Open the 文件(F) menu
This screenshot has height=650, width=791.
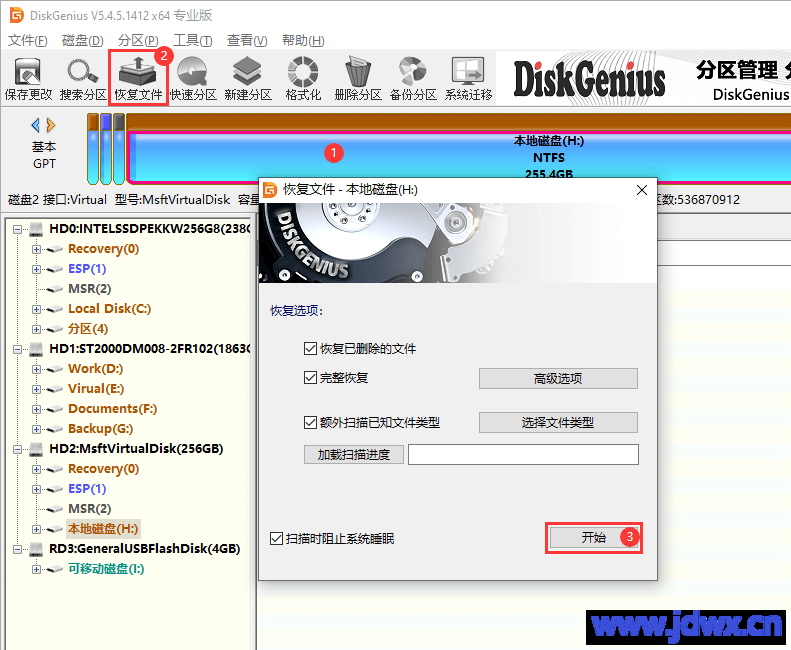click(28, 40)
